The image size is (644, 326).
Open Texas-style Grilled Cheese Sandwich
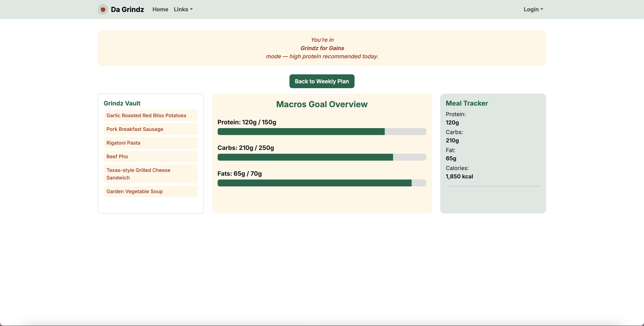coord(138,174)
